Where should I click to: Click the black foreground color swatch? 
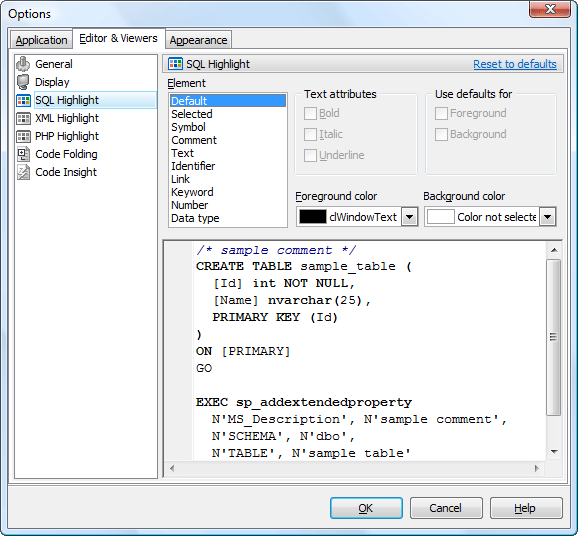pos(313,217)
